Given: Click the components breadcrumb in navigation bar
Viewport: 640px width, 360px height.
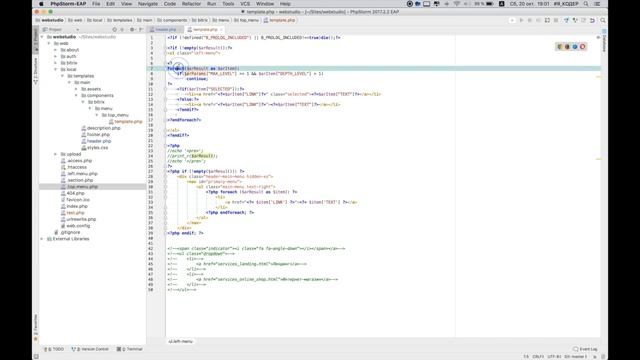Looking at the screenshot, I should (x=172, y=20).
